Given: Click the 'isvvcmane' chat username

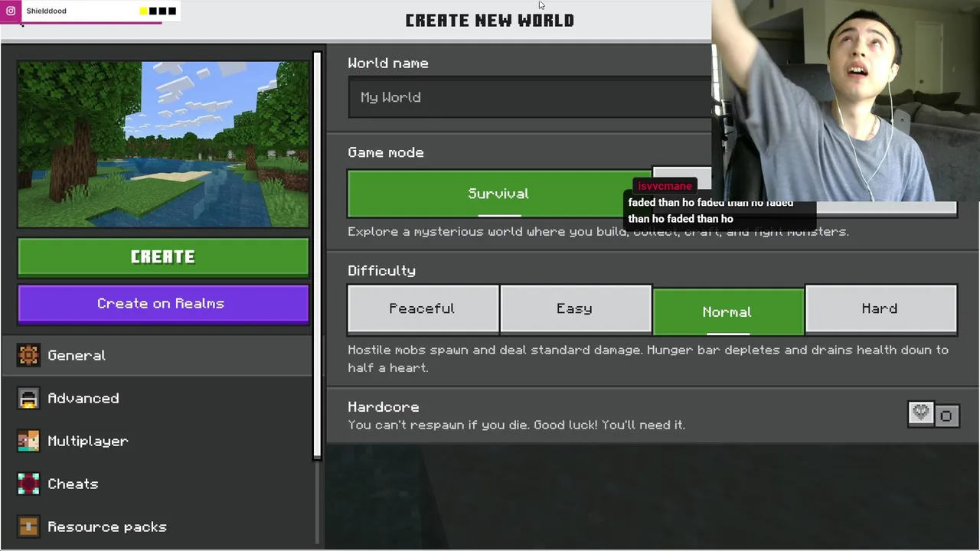Looking at the screenshot, I should point(665,186).
